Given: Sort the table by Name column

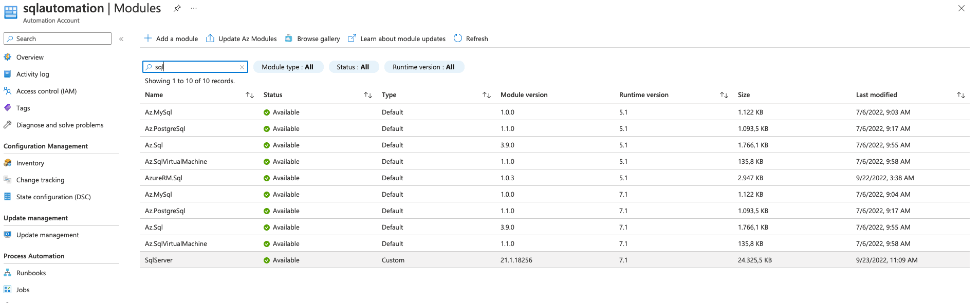Looking at the screenshot, I should [250, 95].
